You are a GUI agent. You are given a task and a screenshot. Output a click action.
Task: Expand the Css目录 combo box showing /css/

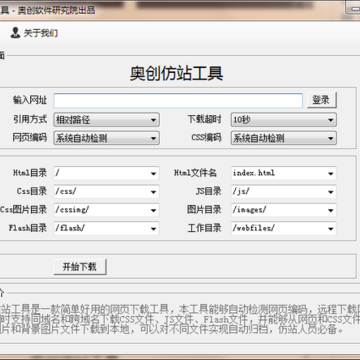coord(106,192)
